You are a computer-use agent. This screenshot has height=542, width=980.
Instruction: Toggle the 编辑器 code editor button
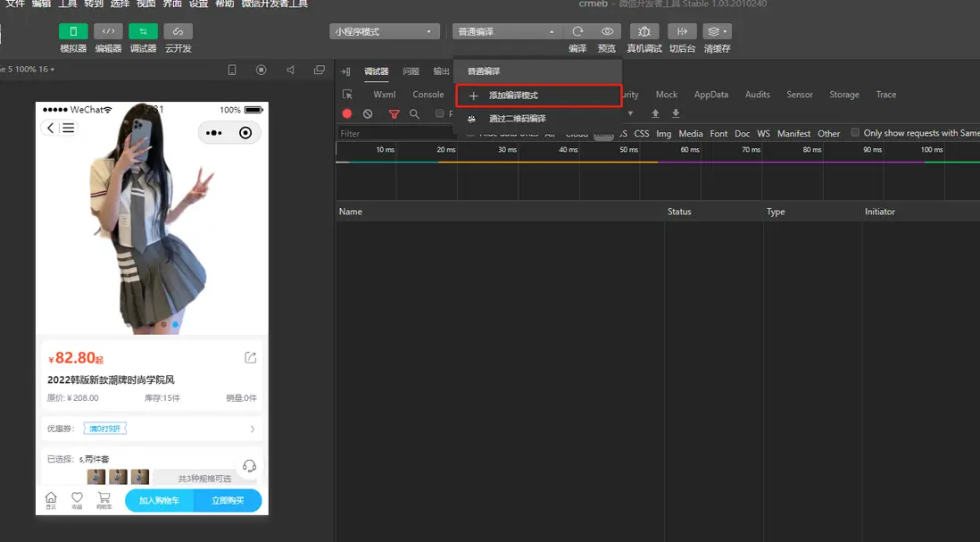click(x=108, y=31)
